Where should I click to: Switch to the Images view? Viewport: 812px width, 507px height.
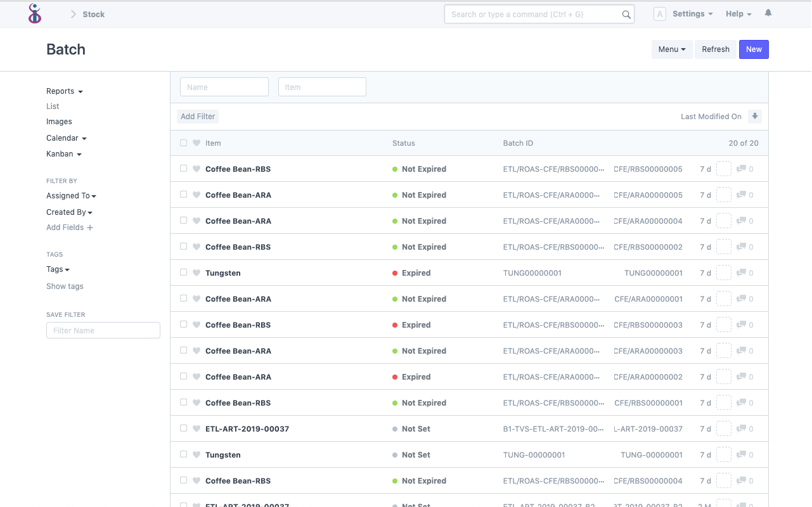point(59,121)
